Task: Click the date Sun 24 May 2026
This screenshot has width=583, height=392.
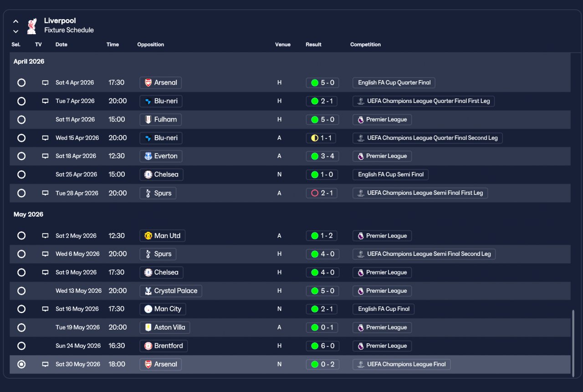Action: (x=78, y=346)
